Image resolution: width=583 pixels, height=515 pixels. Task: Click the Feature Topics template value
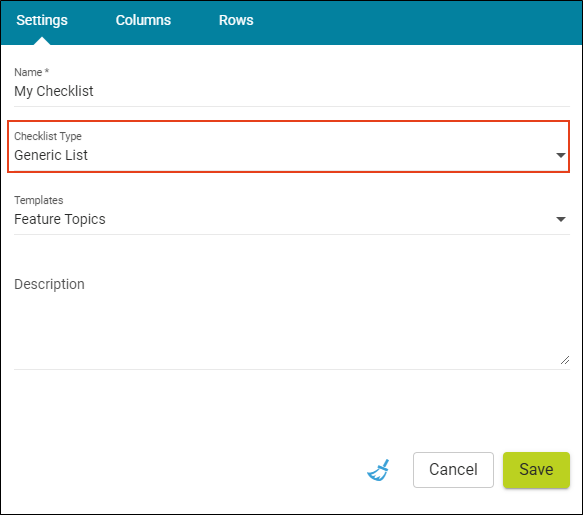tap(60, 219)
